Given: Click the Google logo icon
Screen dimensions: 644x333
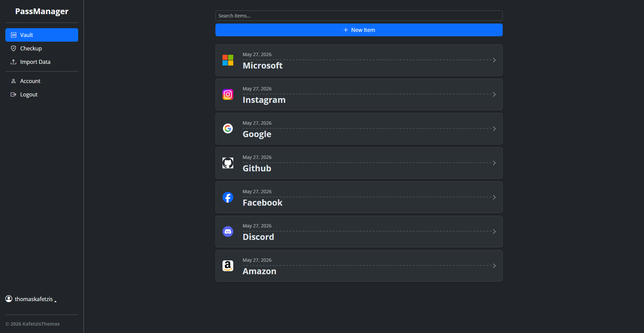Looking at the screenshot, I should point(228,129).
